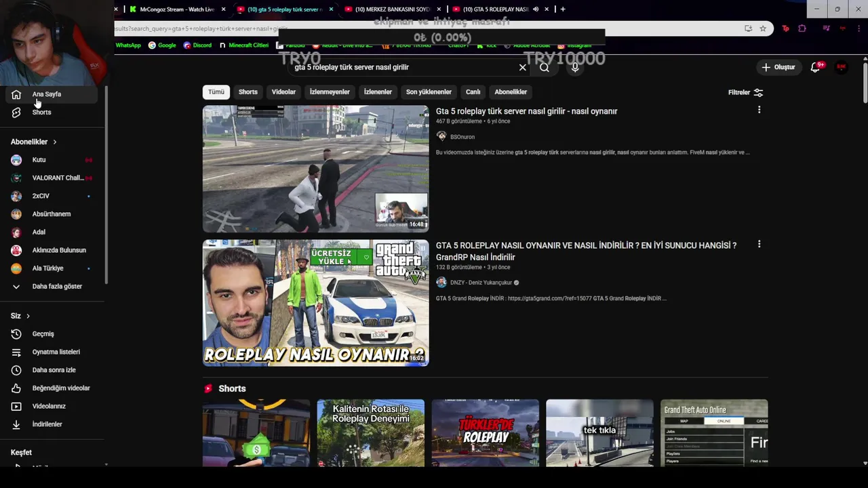Open the browser extensions puzzle icon
This screenshot has height=488, width=868.
pyautogui.click(x=802, y=28)
